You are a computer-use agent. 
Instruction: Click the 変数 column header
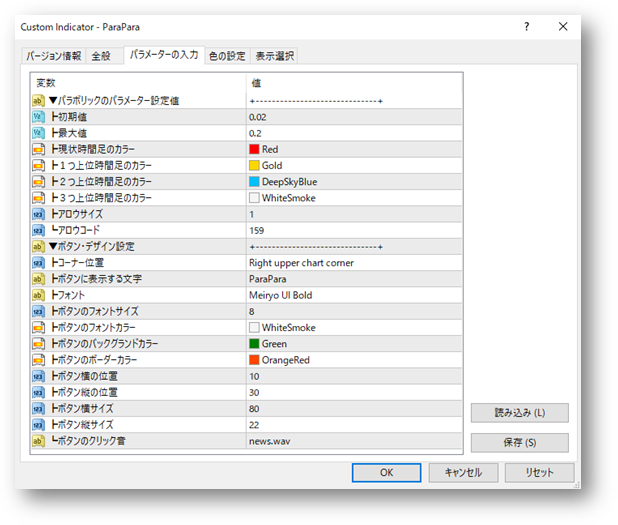(138, 83)
